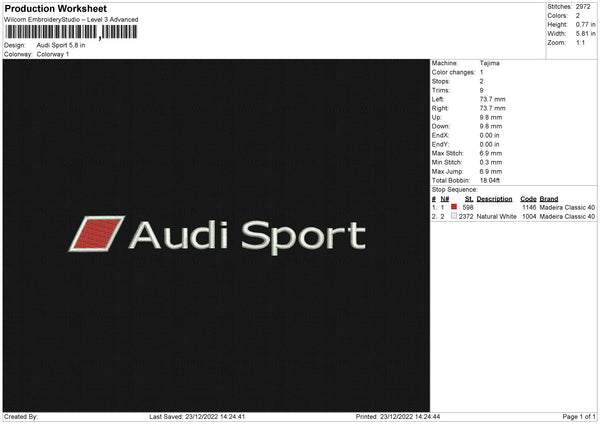Click the red rhombus in the design preview

point(97,234)
